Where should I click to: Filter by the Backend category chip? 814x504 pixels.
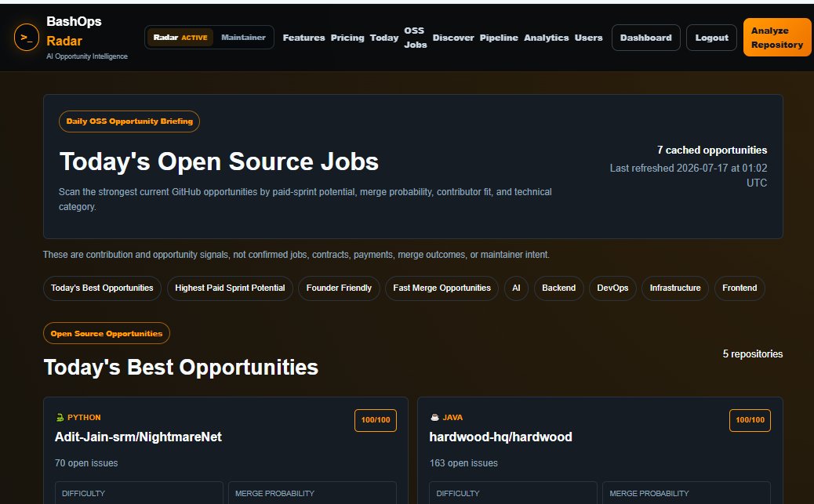(558, 288)
